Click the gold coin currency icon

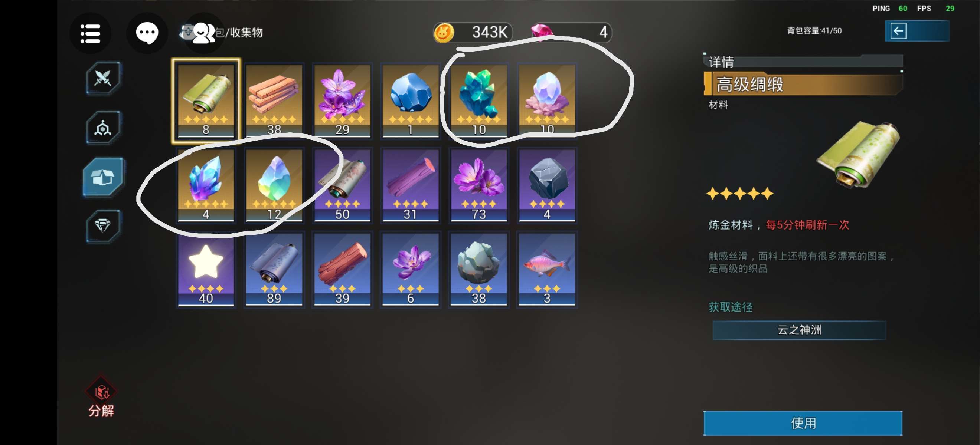coord(444,32)
